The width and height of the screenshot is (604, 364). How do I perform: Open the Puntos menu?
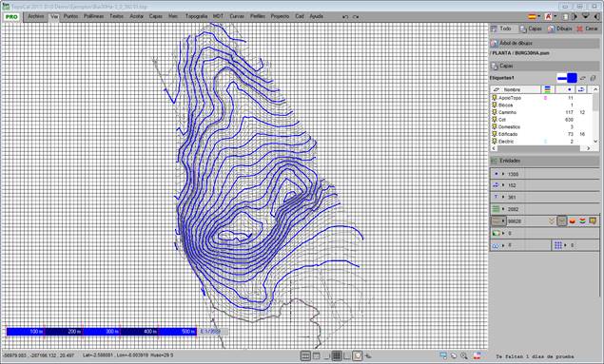[x=70, y=16]
